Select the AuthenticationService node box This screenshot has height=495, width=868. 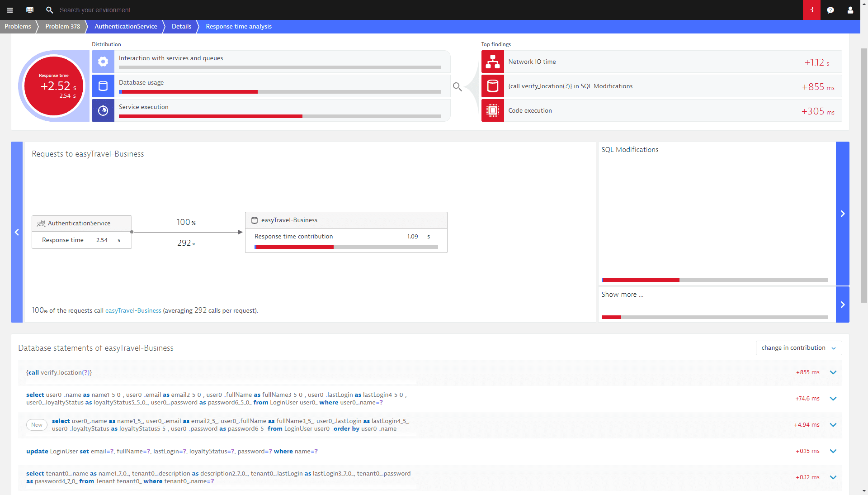pos(82,232)
